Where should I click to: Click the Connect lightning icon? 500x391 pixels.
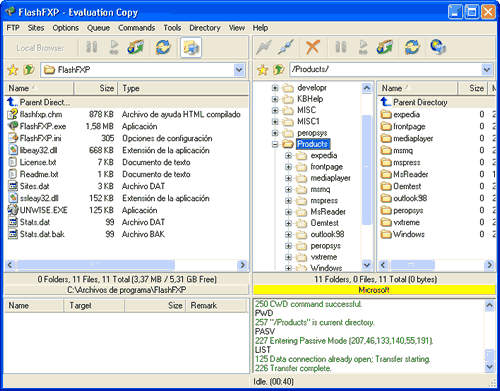[x=264, y=47]
